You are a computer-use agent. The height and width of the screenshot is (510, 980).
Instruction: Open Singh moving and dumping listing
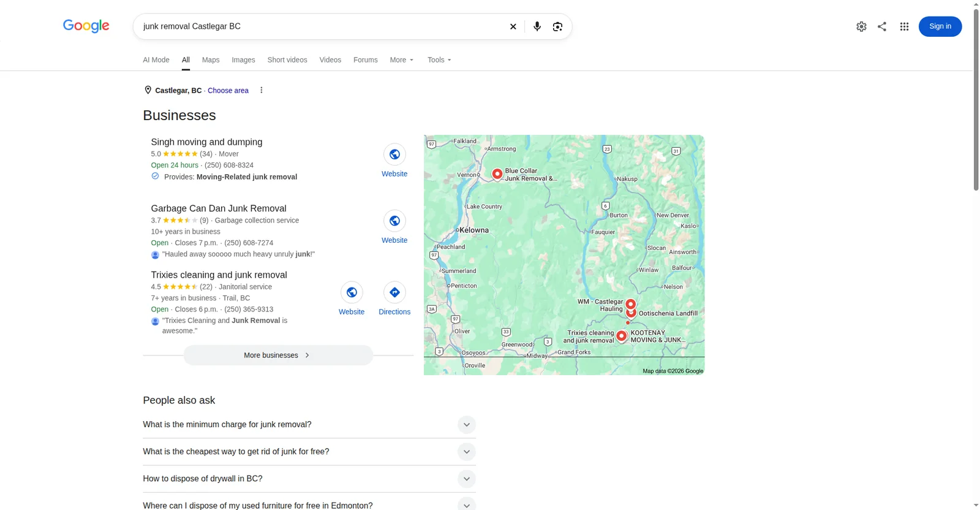[206, 142]
